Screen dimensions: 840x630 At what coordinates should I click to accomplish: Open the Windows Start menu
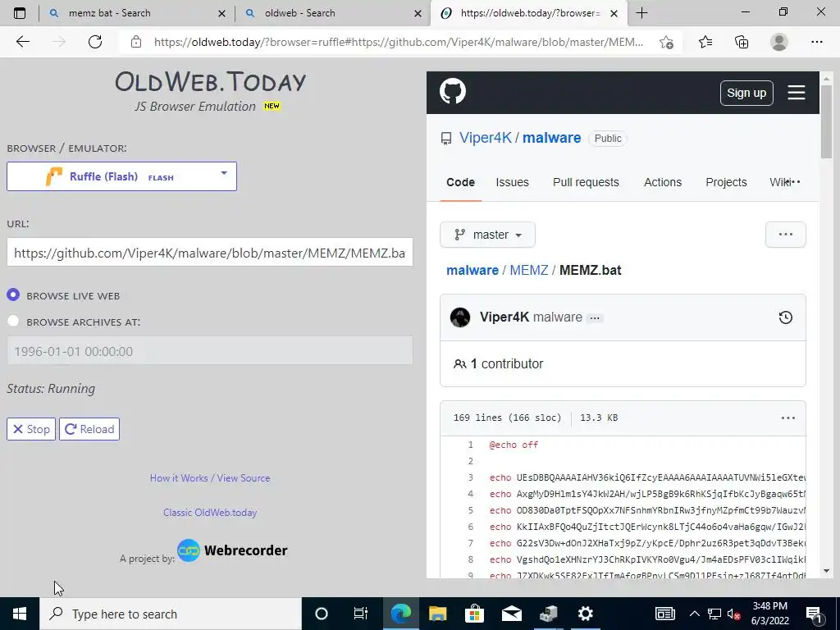[20, 614]
